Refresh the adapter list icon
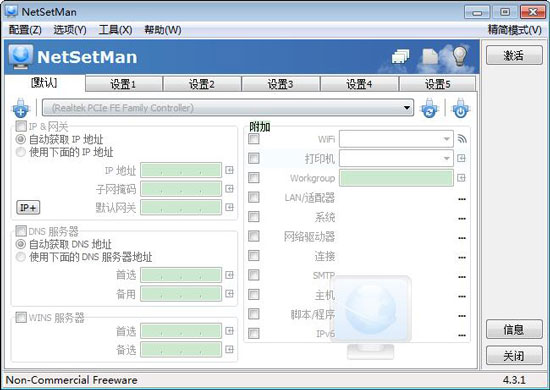Image resolution: width=550 pixels, height=390 pixels. point(429,108)
